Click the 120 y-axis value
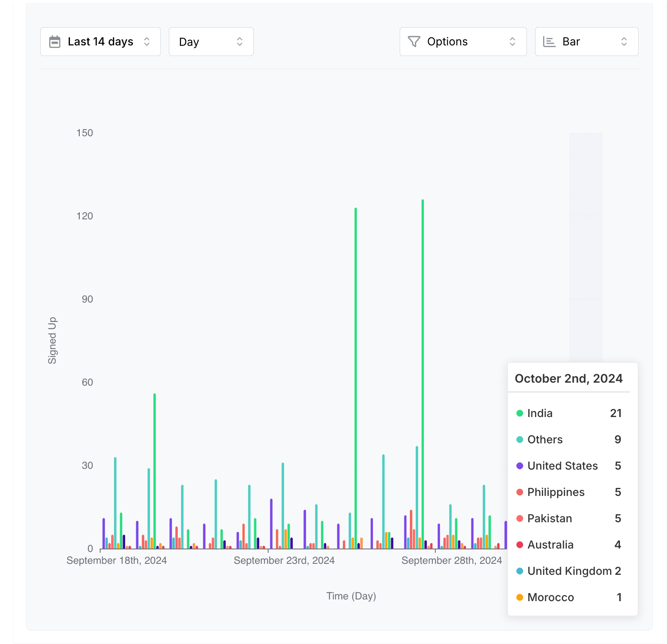 pyautogui.click(x=85, y=216)
